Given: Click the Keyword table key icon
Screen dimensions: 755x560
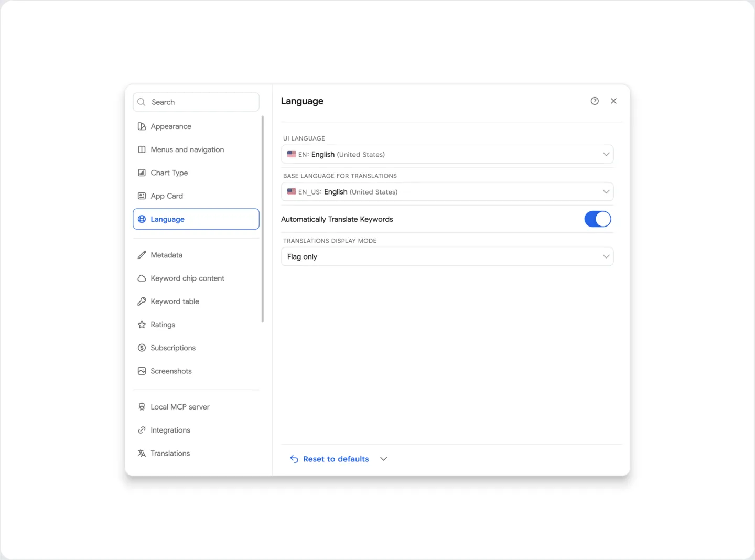Looking at the screenshot, I should [142, 301].
